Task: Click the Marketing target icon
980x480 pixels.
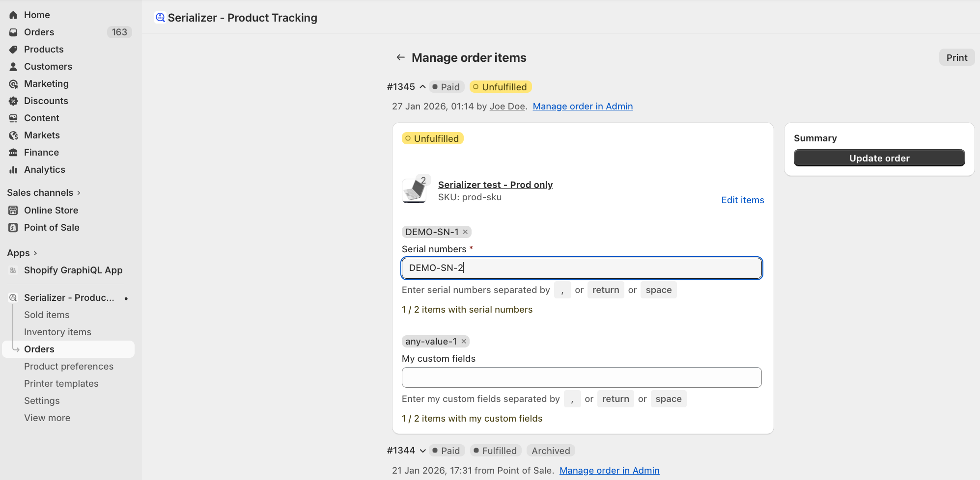Action: point(13,84)
